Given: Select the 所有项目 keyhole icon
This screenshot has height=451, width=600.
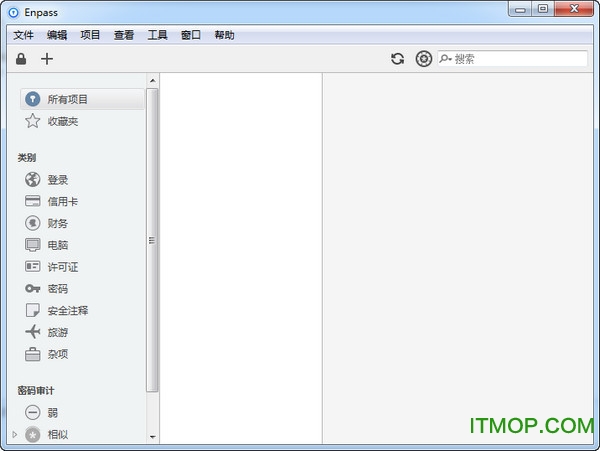Looking at the screenshot, I should click(x=33, y=99).
